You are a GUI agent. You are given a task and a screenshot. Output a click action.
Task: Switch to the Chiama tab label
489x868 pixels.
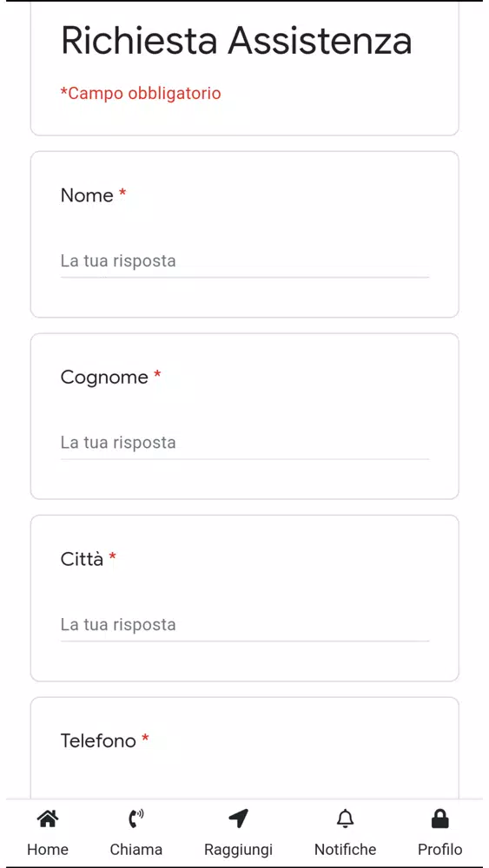tap(135, 849)
